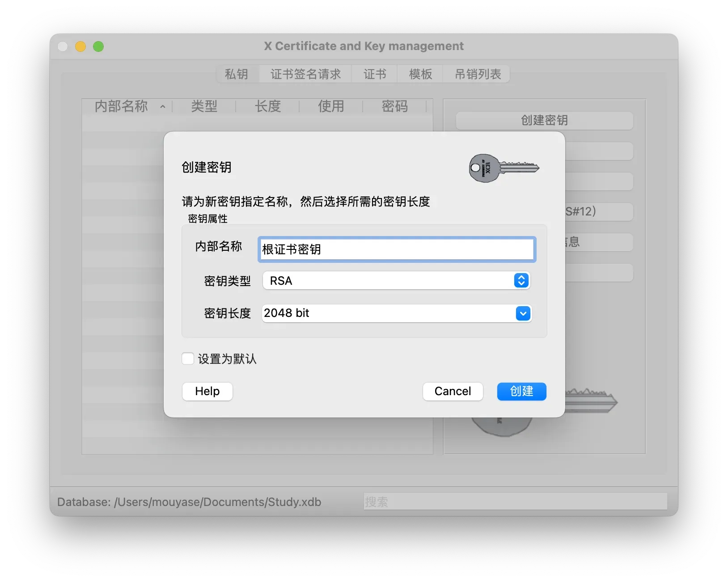The width and height of the screenshot is (728, 582).
Task: Open the 证书 tab
Action: (375, 74)
